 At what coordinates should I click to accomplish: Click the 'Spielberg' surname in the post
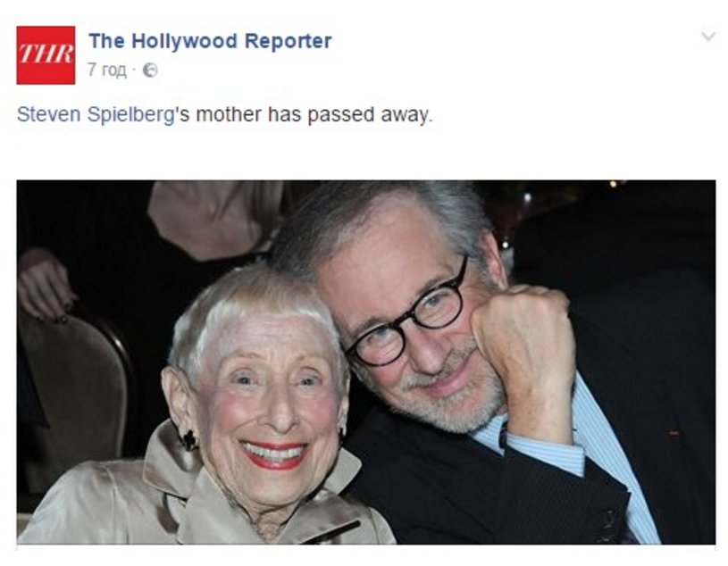point(131,114)
